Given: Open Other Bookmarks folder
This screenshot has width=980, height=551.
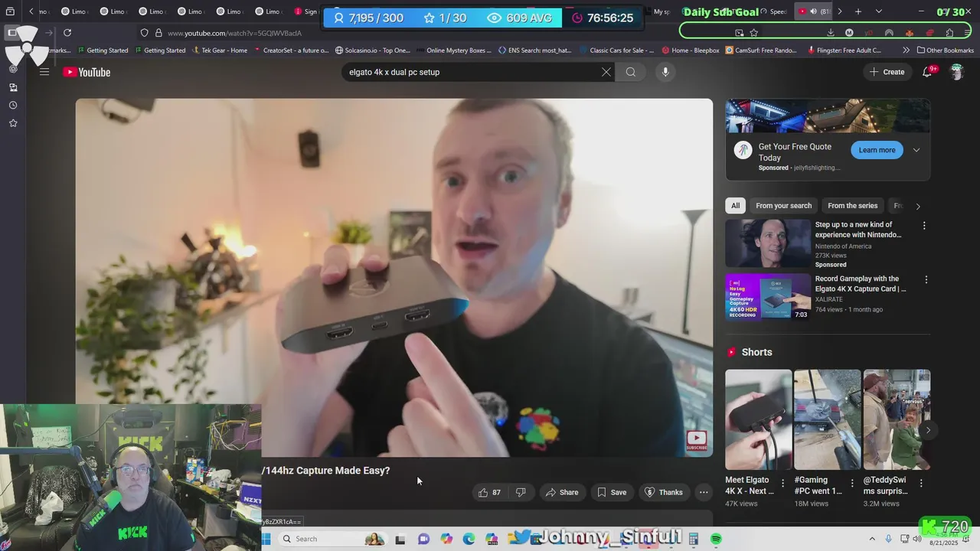Looking at the screenshot, I should 945,50.
